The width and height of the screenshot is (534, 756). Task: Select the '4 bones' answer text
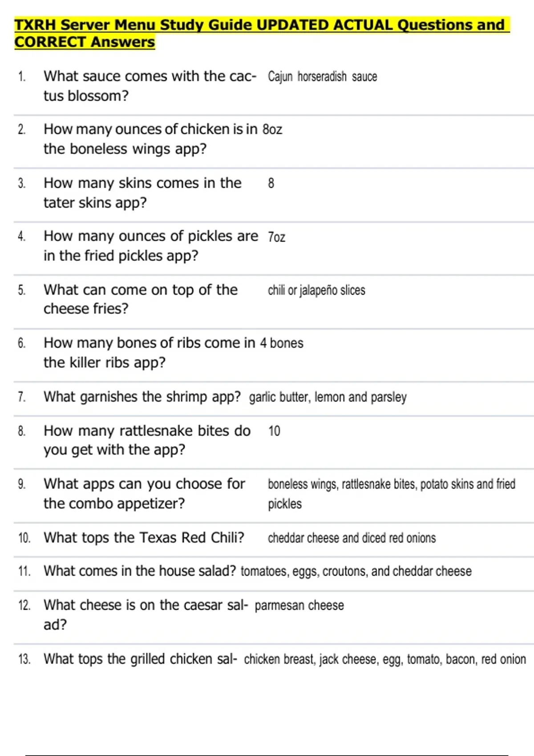pyautogui.click(x=282, y=343)
